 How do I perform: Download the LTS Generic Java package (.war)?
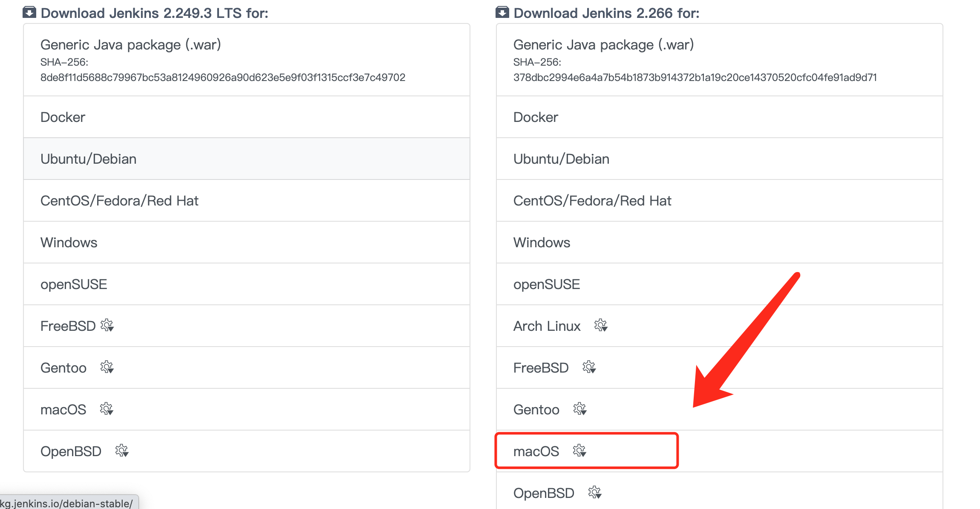click(247, 60)
